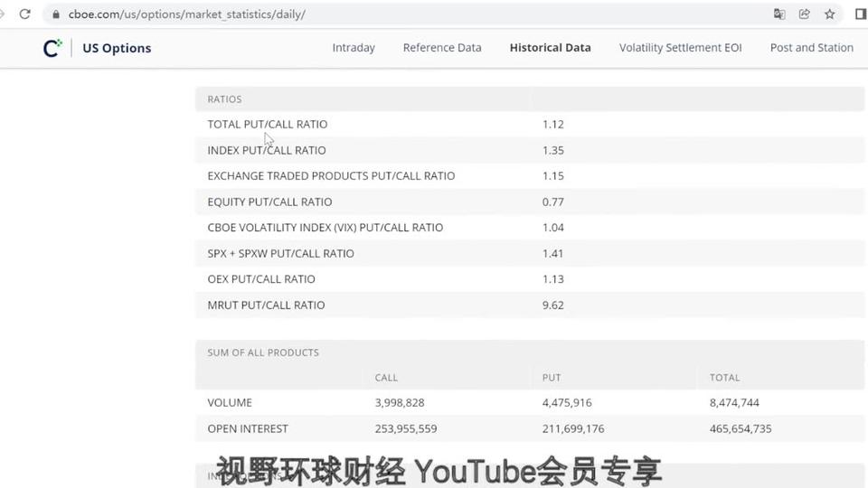Select total open interest 465,654,735

click(x=741, y=428)
